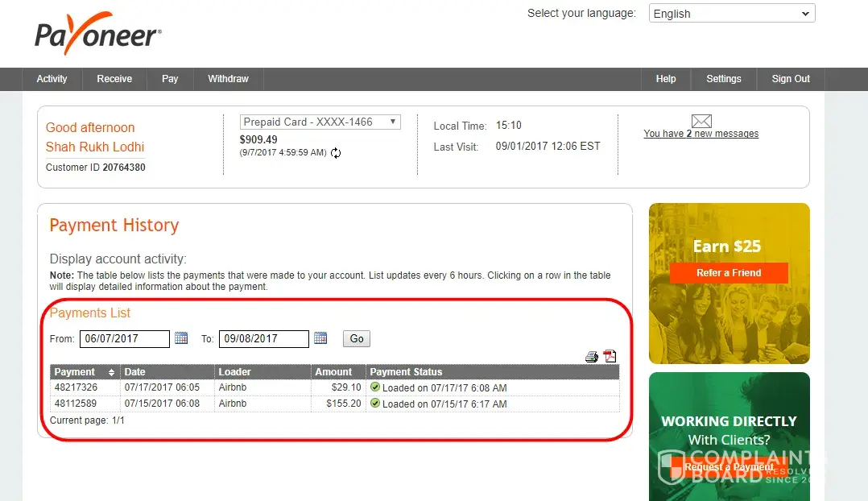Sort payments by Payment column arrows
Viewport: 868px width, 501px height.
pyautogui.click(x=111, y=372)
